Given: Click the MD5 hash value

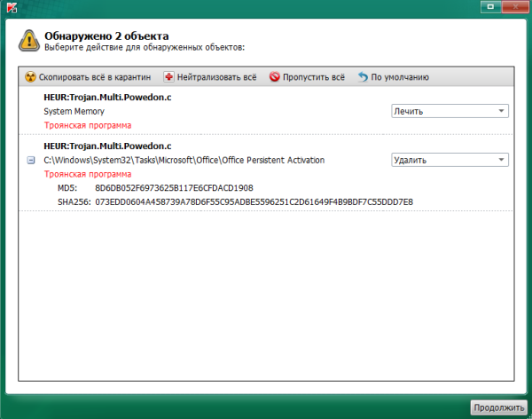Looking at the screenshot, I should tap(174, 188).
